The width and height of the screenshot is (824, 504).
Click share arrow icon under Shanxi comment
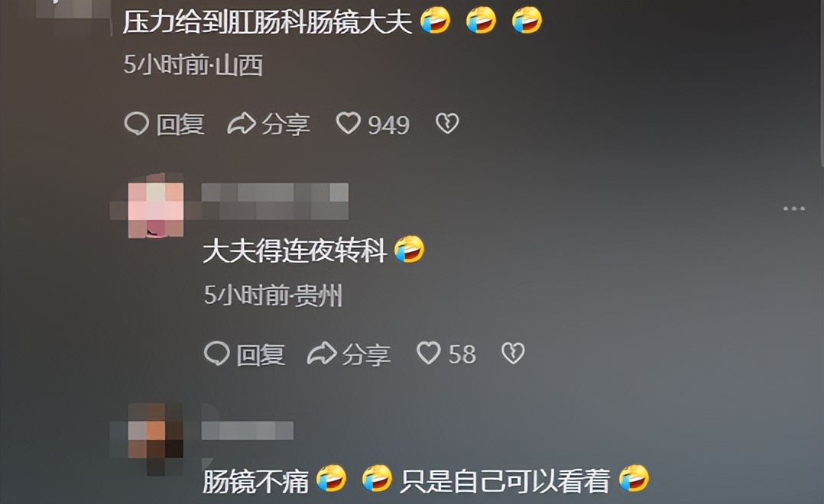tap(242, 124)
